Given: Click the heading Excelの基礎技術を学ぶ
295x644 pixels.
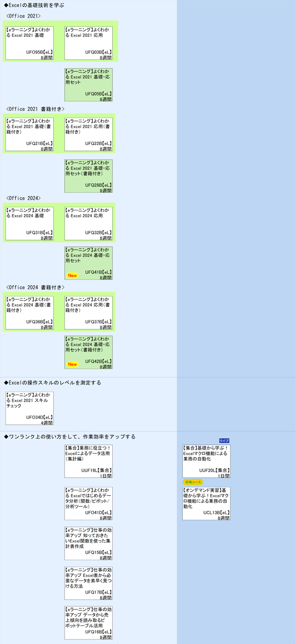Looking at the screenshot, I should click(x=34, y=5).
